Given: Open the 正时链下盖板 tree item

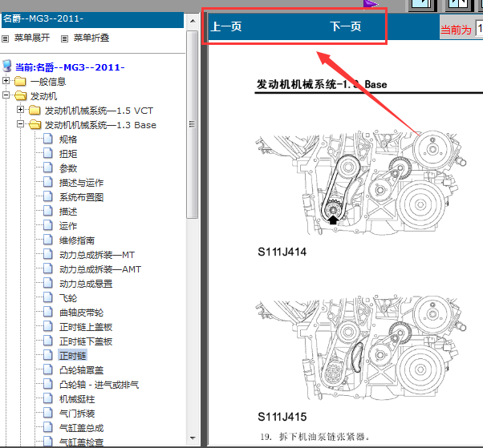Looking at the screenshot, I should pos(86,341).
